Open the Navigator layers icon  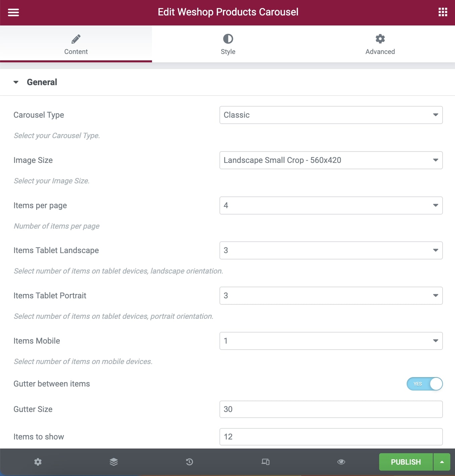tap(114, 462)
